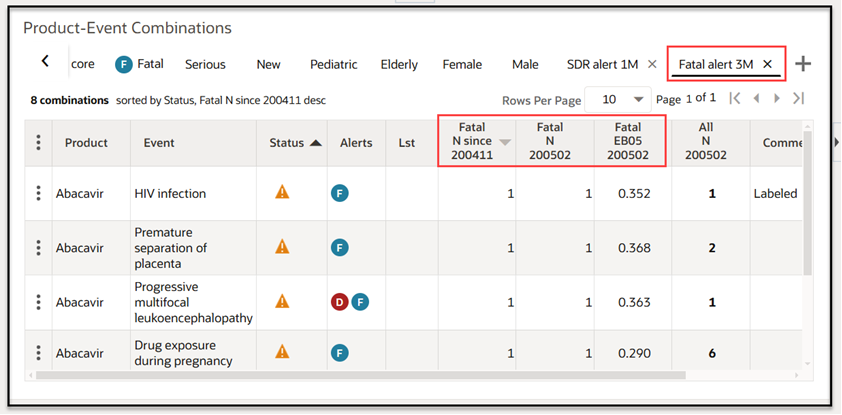Click the F alert badge for HIV infection
Viewport: 842px width, 415px height.
[339, 193]
